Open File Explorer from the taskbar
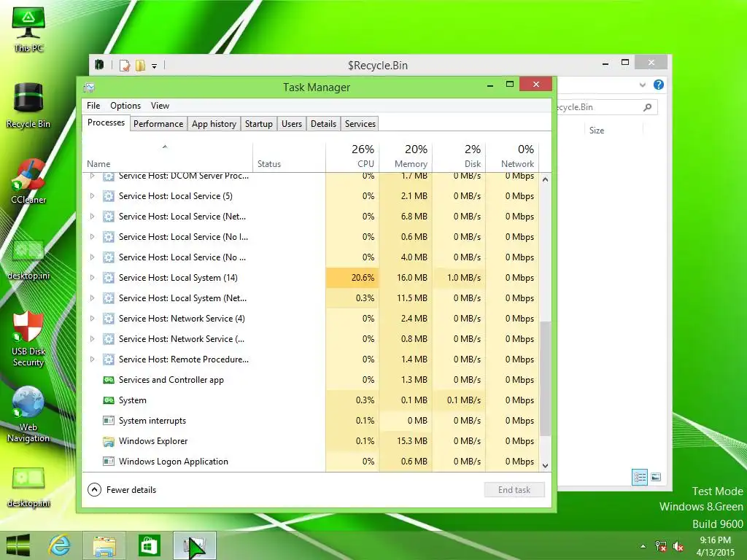Screen dimensions: 747x560 click(x=104, y=545)
